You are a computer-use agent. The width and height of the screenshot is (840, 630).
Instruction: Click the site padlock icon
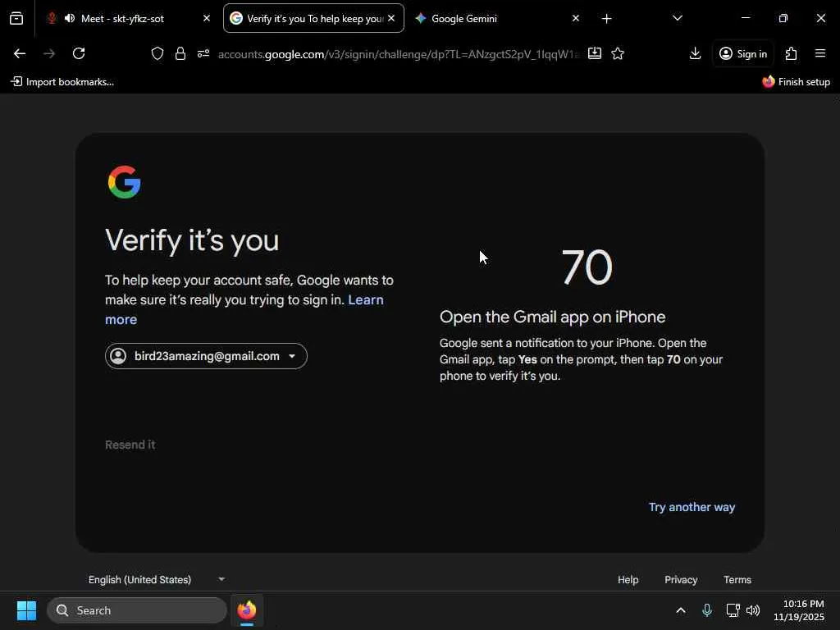tap(180, 53)
